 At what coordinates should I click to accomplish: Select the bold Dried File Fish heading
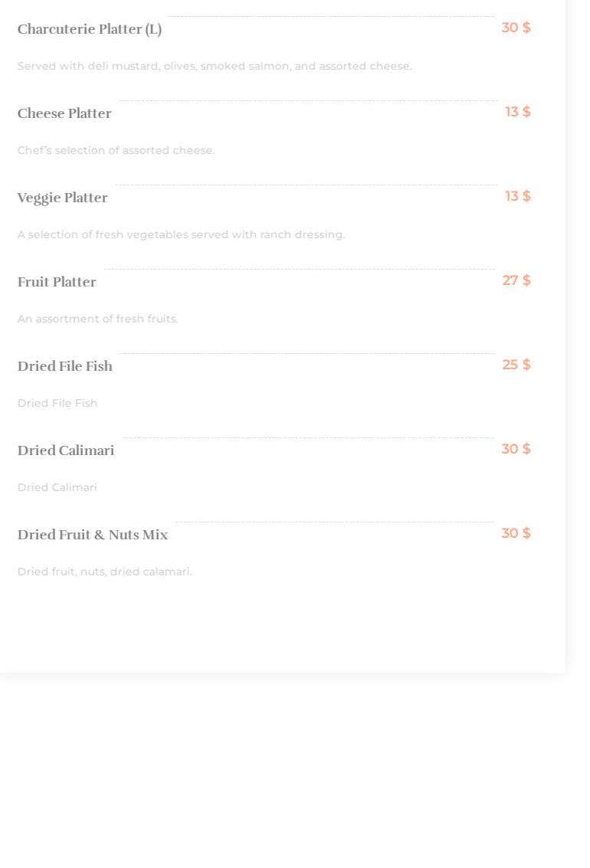tap(65, 367)
